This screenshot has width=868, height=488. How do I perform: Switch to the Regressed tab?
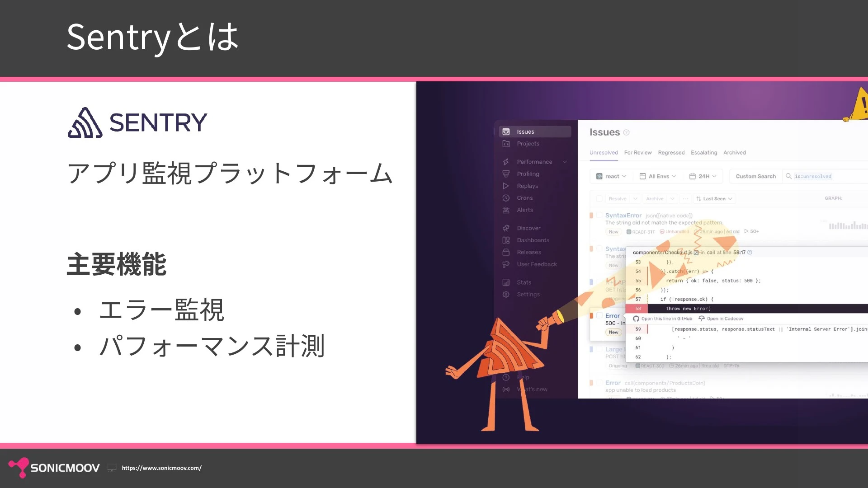coord(671,153)
